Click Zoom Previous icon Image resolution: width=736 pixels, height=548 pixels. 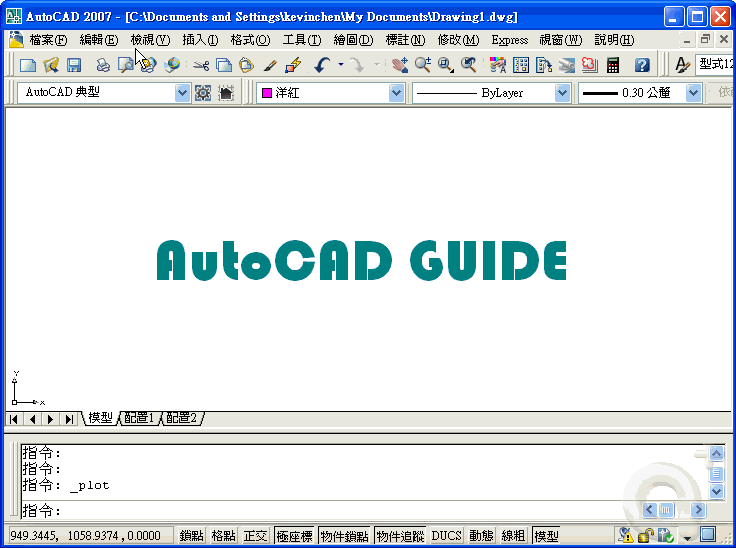click(x=468, y=65)
